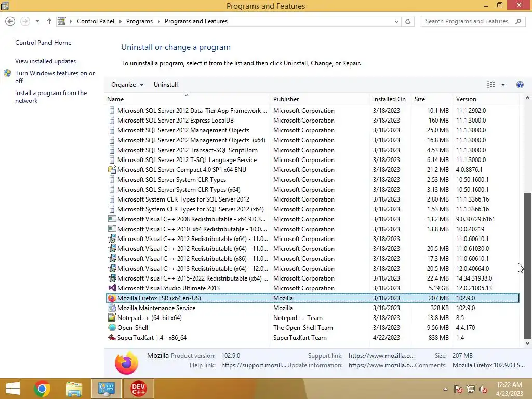Click the view layout icon in toolbar
The height and width of the screenshot is (399, 532).
pos(490,85)
